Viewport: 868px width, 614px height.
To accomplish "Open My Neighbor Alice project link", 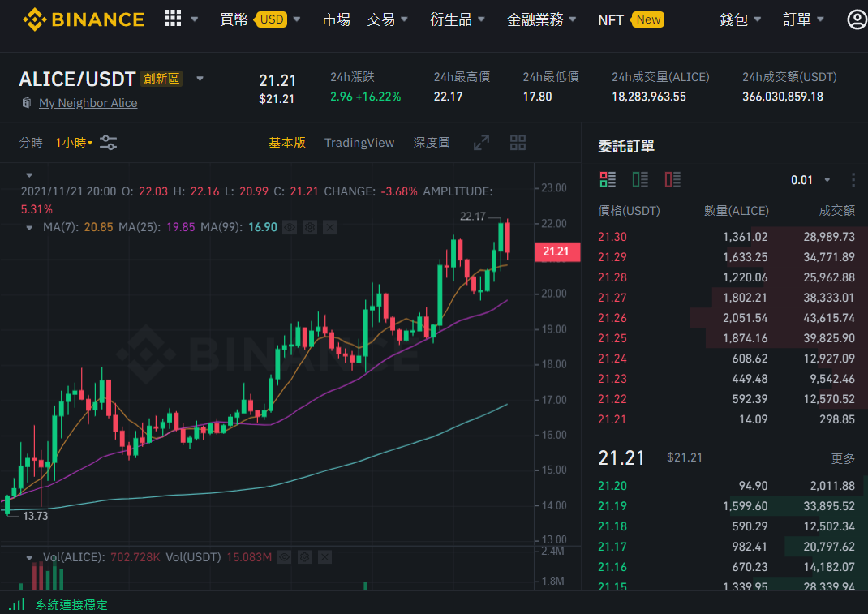I will [x=88, y=103].
